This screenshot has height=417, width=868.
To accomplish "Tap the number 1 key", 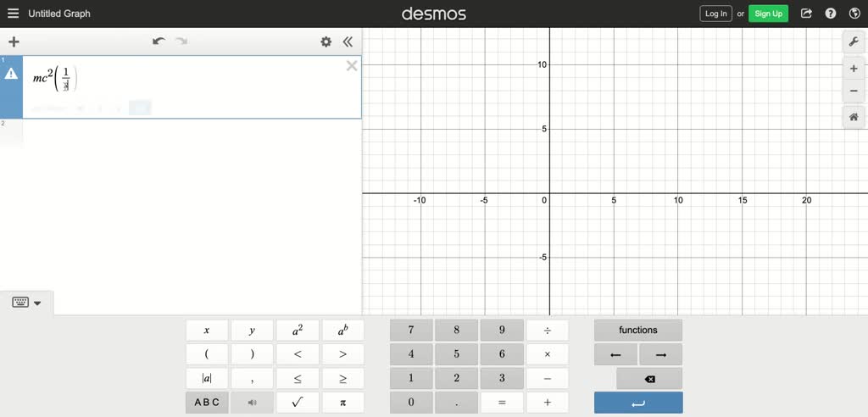I will click(411, 379).
